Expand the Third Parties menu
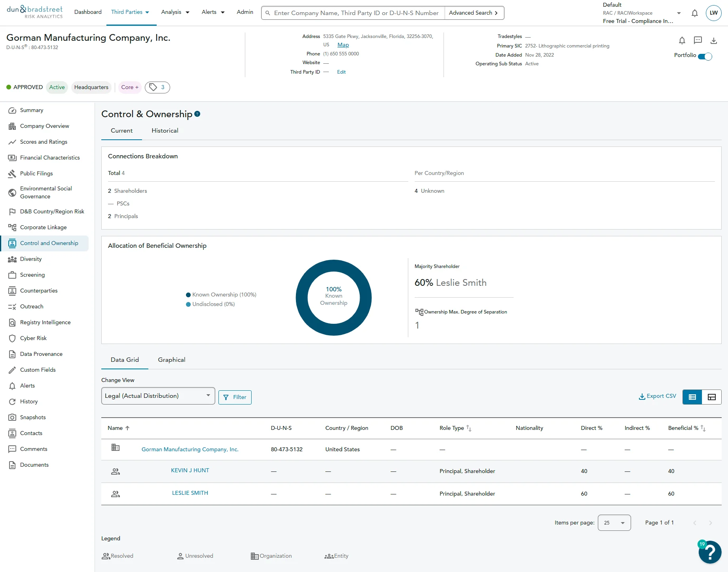The width and height of the screenshot is (728, 572). point(130,12)
